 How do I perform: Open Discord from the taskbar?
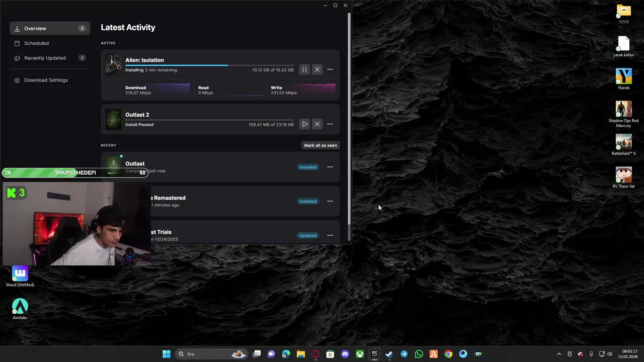point(345,354)
